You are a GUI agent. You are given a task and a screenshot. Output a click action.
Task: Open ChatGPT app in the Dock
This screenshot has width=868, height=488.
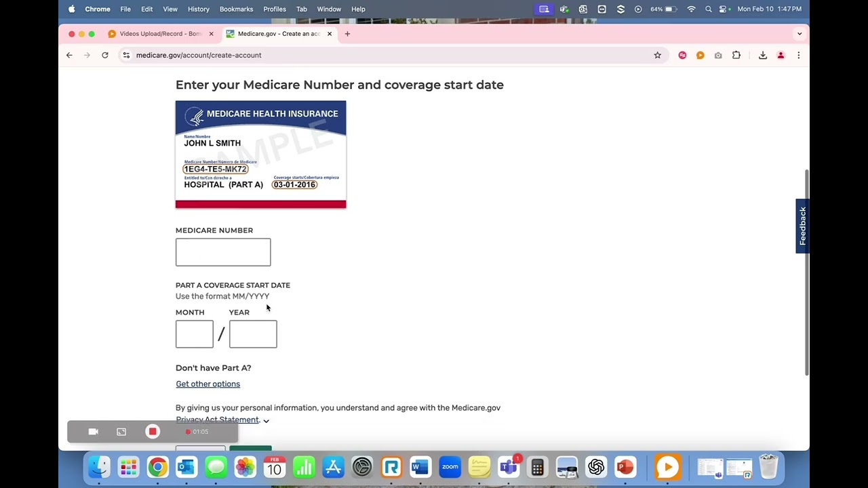tap(596, 467)
